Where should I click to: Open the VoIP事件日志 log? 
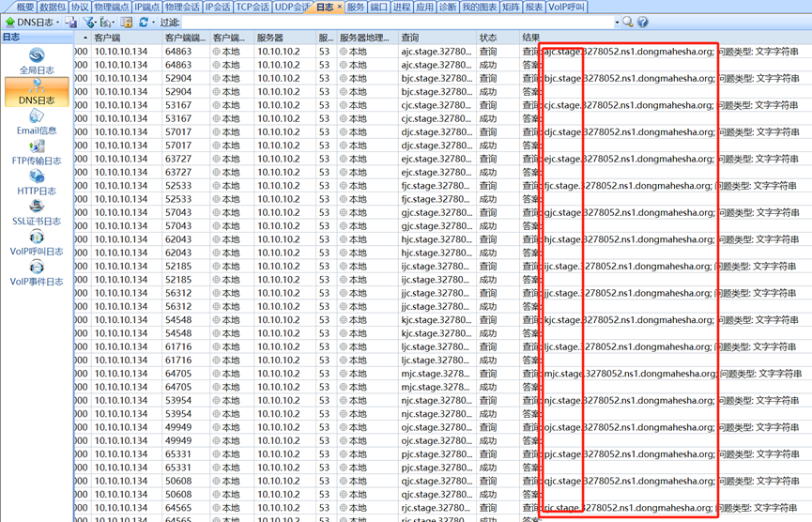37,272
